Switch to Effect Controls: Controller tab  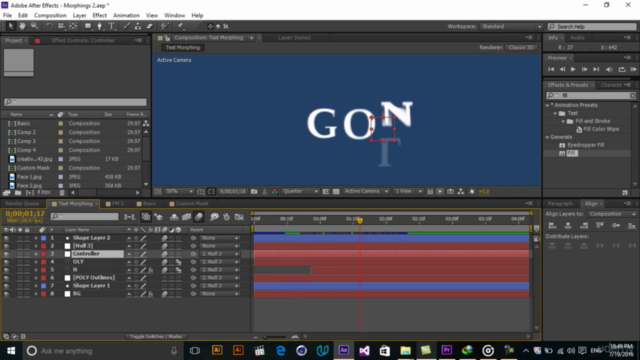tap(83, 40)
